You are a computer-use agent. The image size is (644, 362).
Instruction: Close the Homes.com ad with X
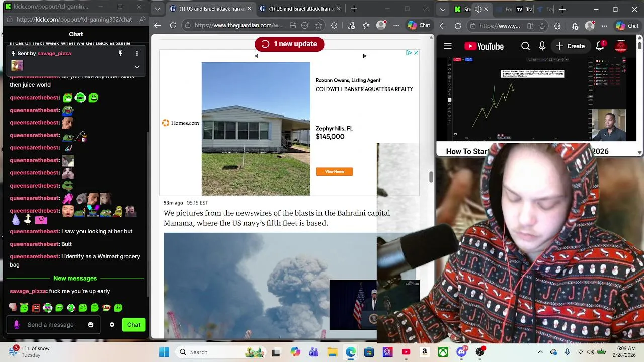click(x=416, y=53)
